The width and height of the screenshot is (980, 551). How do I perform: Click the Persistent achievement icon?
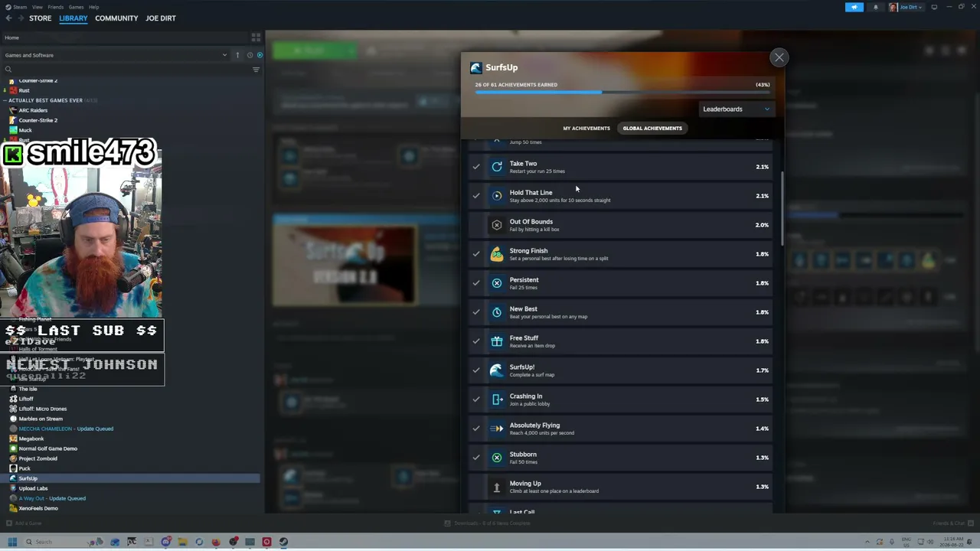(x=497, y=282)
